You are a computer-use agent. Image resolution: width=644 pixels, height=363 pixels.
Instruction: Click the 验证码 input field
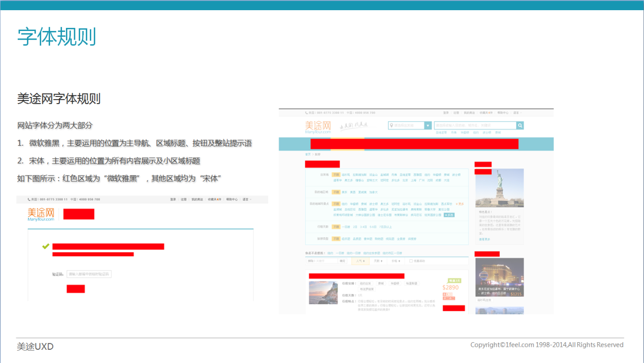pyautogui.click(x=89, y=274)
